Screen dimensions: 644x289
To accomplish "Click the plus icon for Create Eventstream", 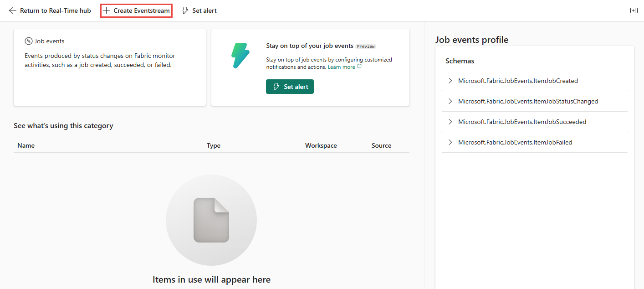I will 107,10.
